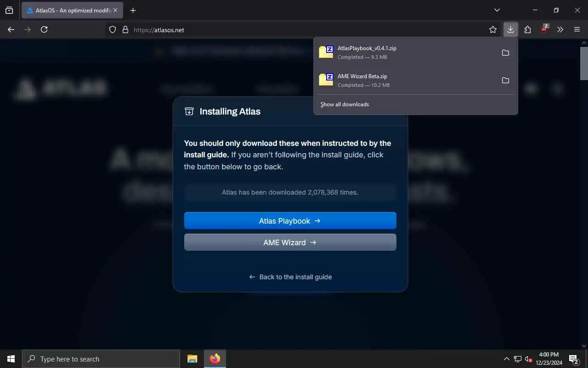Open the notification center icon

573,359
